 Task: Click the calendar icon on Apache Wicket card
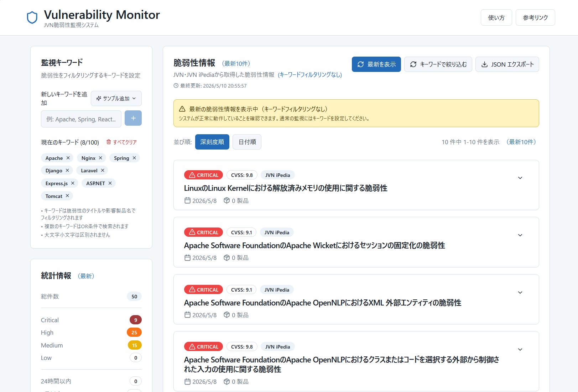tap(187, 257)
